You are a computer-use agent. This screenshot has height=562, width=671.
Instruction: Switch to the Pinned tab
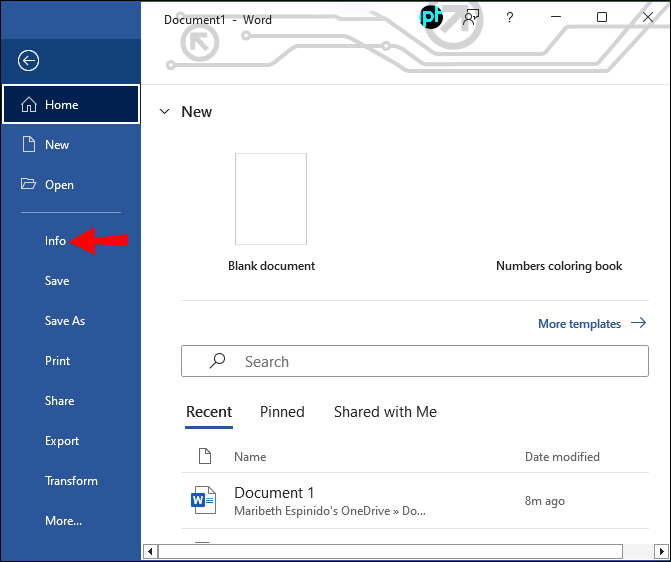pos(282,412)
